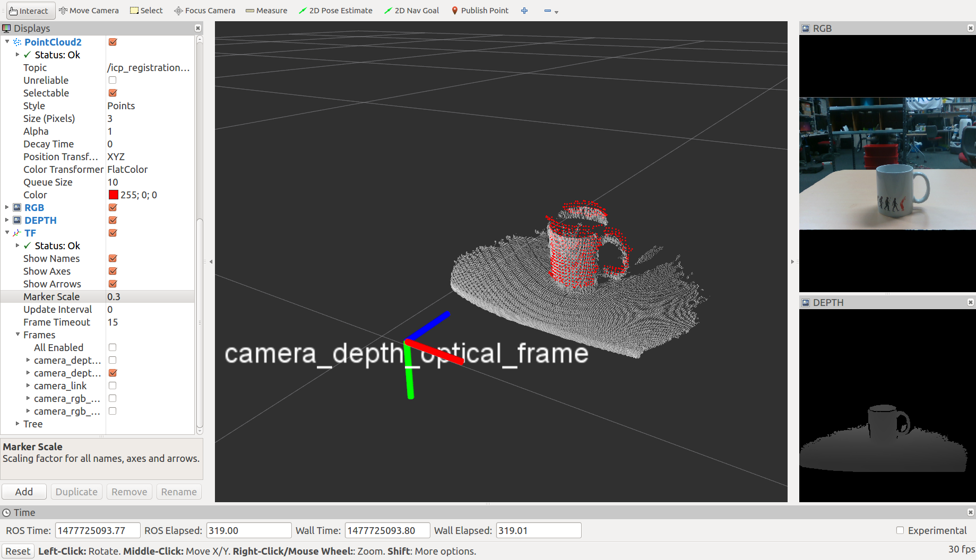Add a new tool with plus icon
Screen dimensions: 976x560
click(x=524, y=11)
